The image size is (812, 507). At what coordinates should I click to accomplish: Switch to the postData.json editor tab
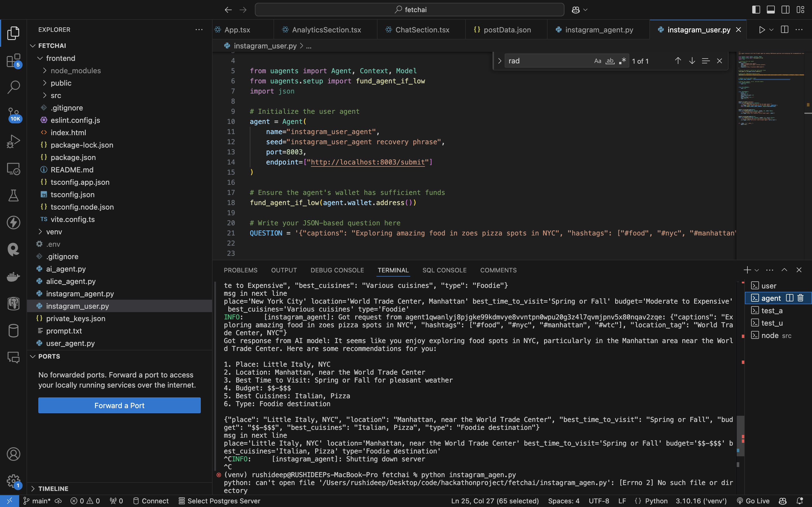(x=507, y=30)
